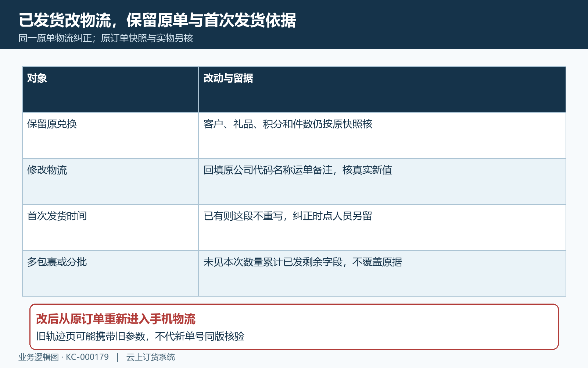Click the subtitle 同一原单物流纠正；原订单快照与实物另核
The width and height of the screenshot is (588, 368).
coord(106,38)
